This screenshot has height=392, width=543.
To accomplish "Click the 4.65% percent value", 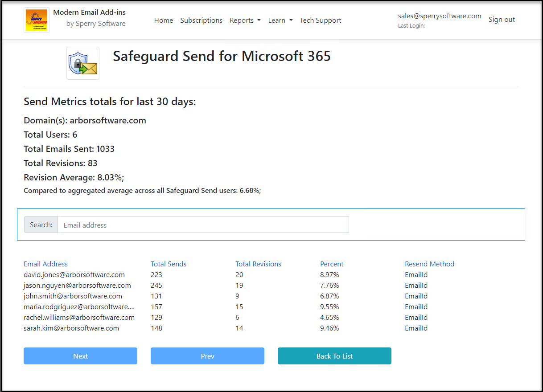I will (x=329, y=317).
